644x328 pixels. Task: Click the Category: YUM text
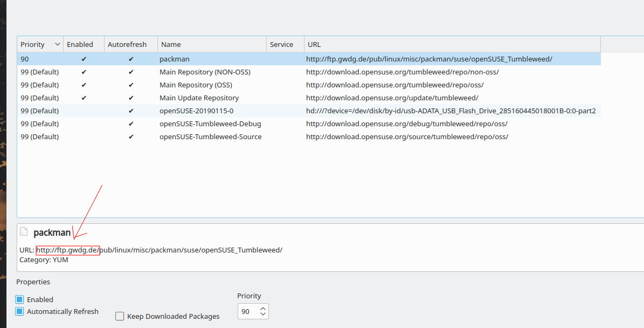(x=44, y=260)
